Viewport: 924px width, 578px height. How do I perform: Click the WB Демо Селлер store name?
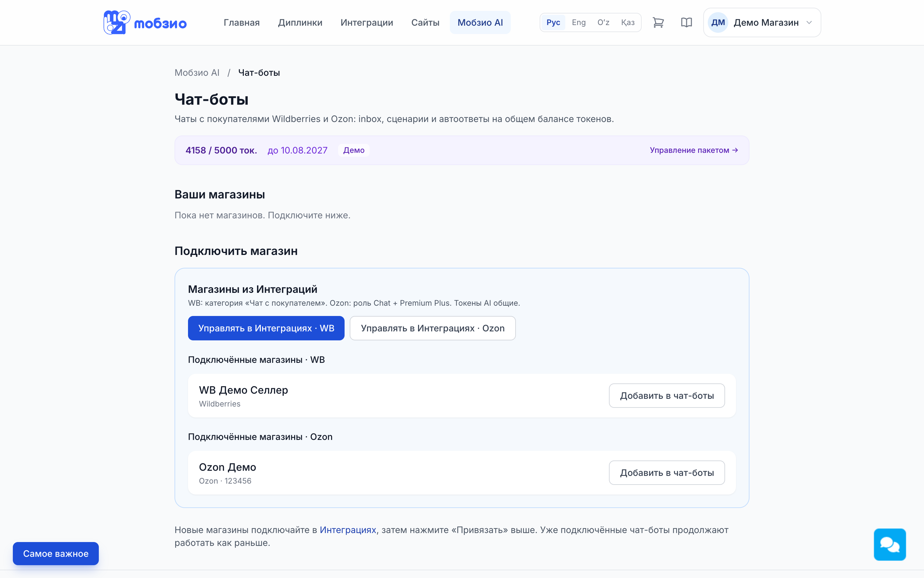pos(244,390)
